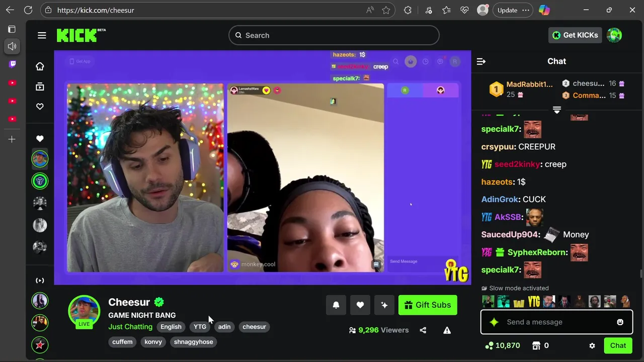Refresh the Kick page
This screenshot has height=362, width=644.
pos(28,10)
